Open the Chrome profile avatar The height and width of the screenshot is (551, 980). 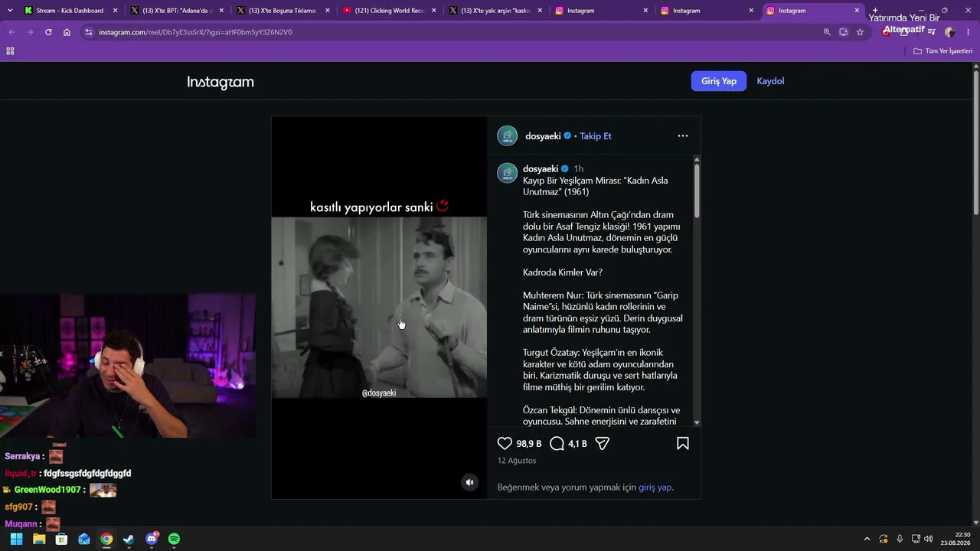point(950,32)
